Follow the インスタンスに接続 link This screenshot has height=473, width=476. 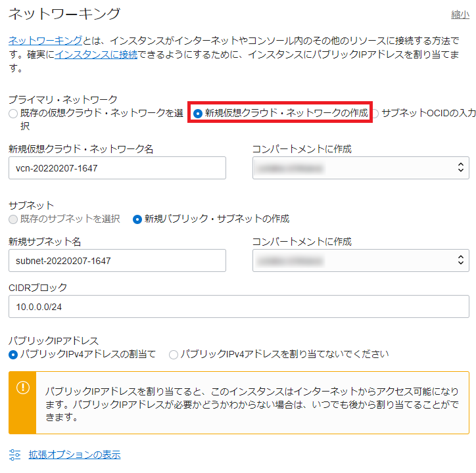96,55
